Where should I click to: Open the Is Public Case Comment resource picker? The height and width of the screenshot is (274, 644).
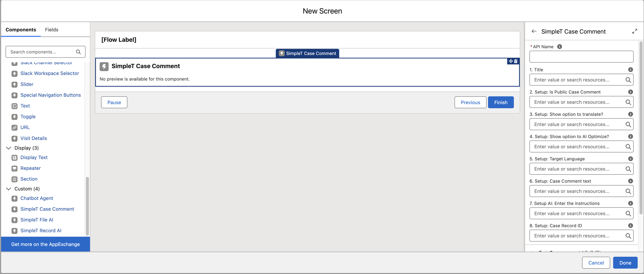(581, 102)
